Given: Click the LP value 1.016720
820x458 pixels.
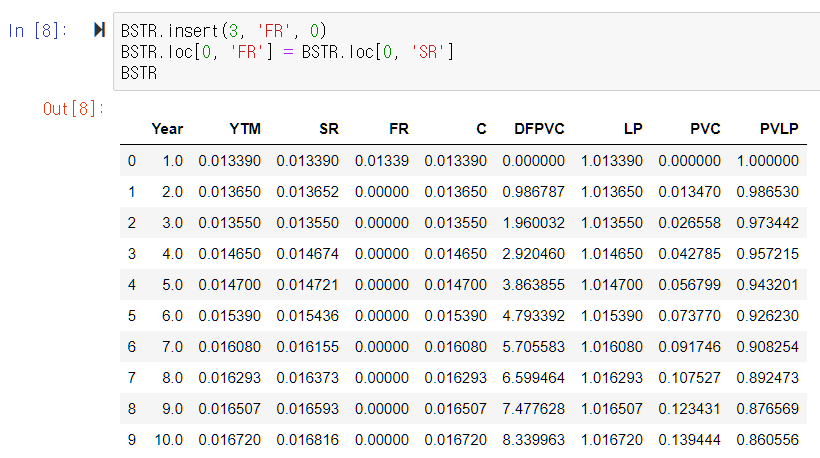Looking at the screenshot, I should pos(612,440).
